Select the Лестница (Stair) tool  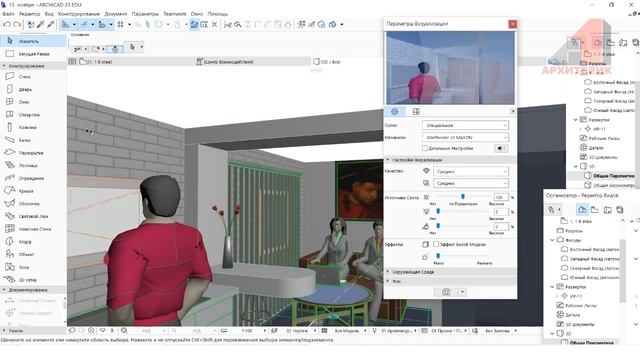click(x=33, y=165)
